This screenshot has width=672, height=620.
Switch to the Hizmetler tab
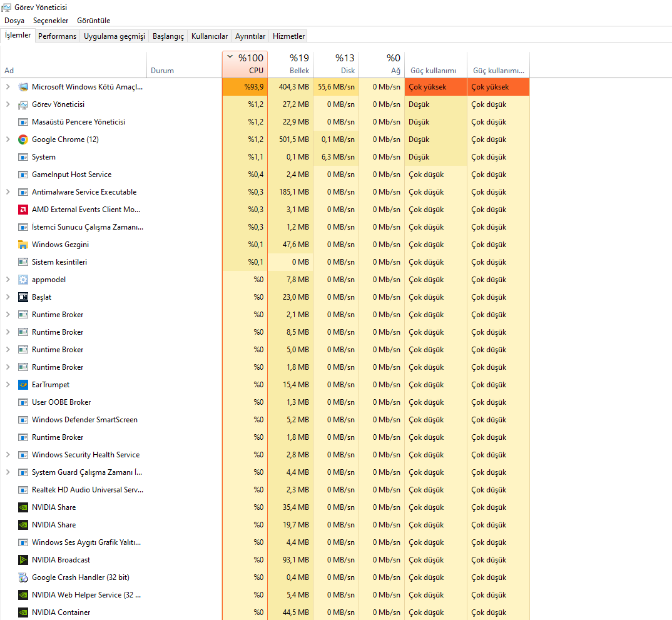(x=289, y=36)
